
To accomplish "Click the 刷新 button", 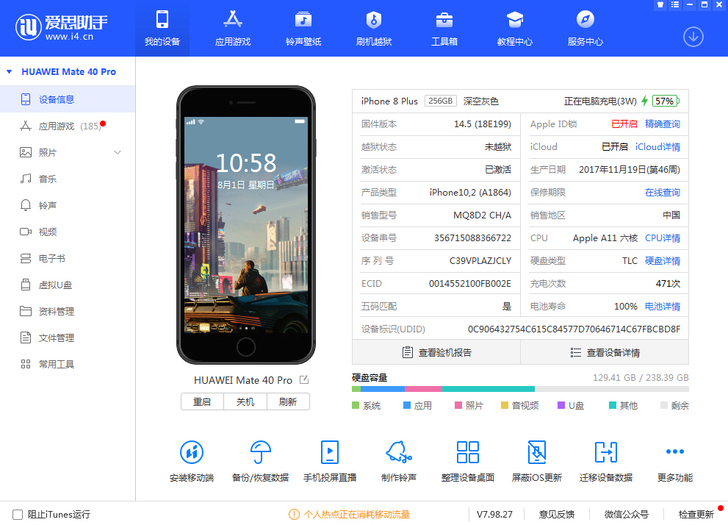I will click(288, 402).
